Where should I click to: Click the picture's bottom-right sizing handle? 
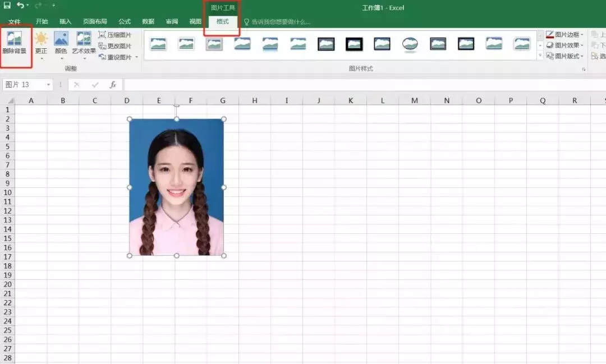(x=224, y=255)
